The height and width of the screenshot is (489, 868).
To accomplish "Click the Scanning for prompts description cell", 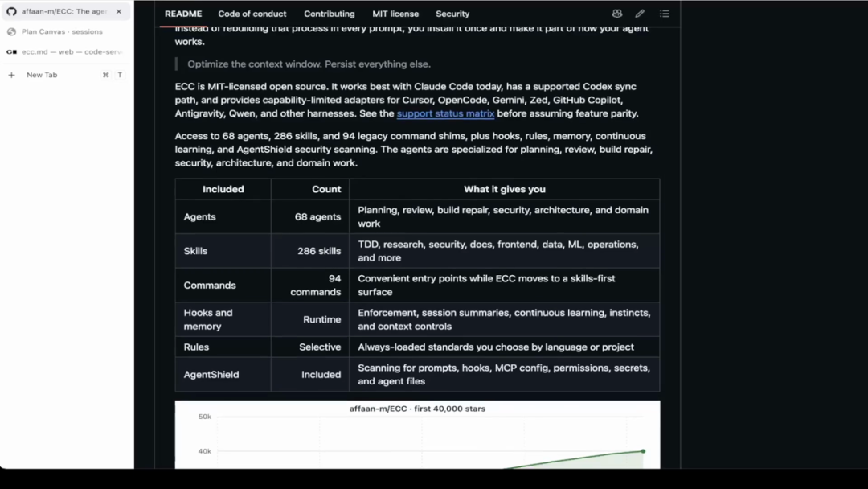I will (x=504, y=375).
